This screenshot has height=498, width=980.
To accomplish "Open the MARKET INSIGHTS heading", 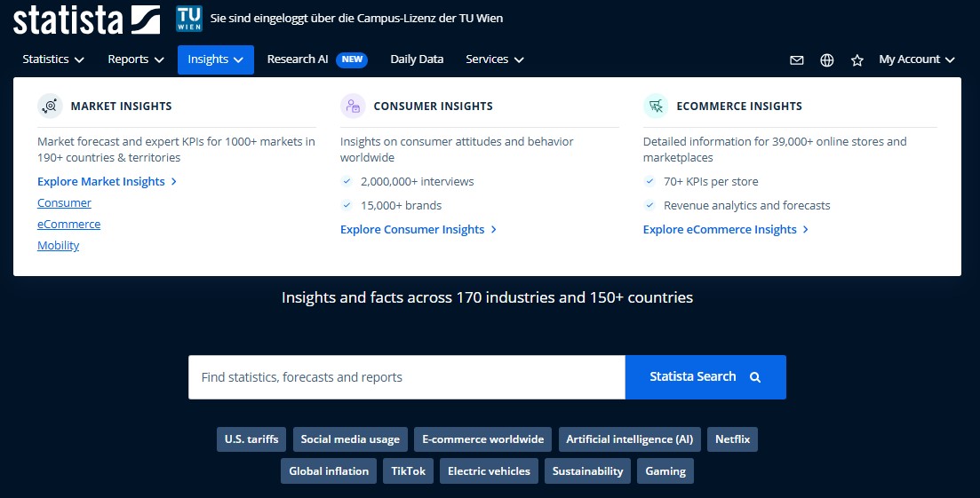I will click(121, 107).
